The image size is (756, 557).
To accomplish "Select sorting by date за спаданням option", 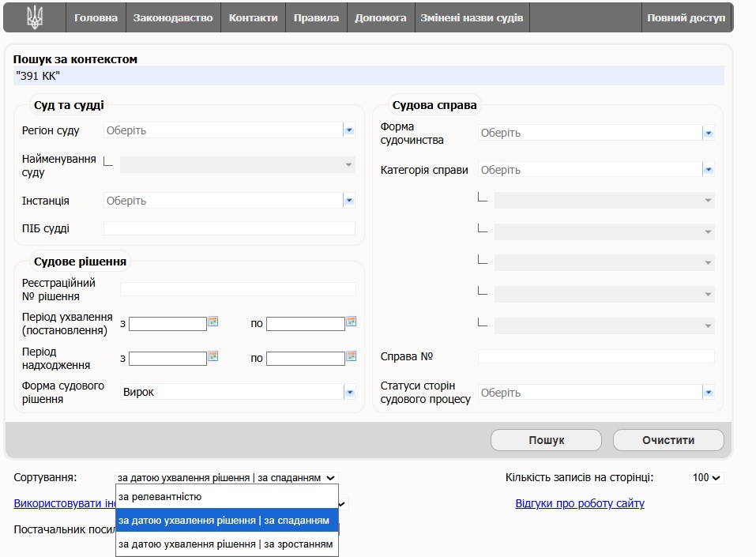I will click(x=227, y=521).
